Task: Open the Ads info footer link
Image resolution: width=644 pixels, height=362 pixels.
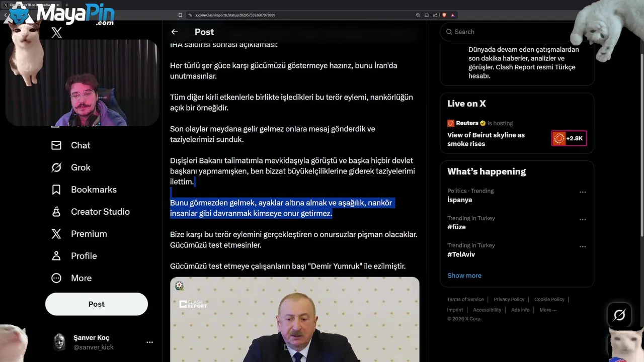Action: click(520, 310)
